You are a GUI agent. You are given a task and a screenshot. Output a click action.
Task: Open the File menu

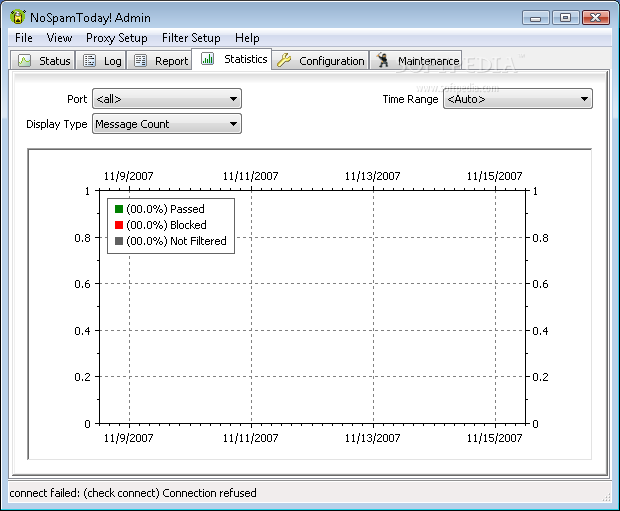coord(24,38)
